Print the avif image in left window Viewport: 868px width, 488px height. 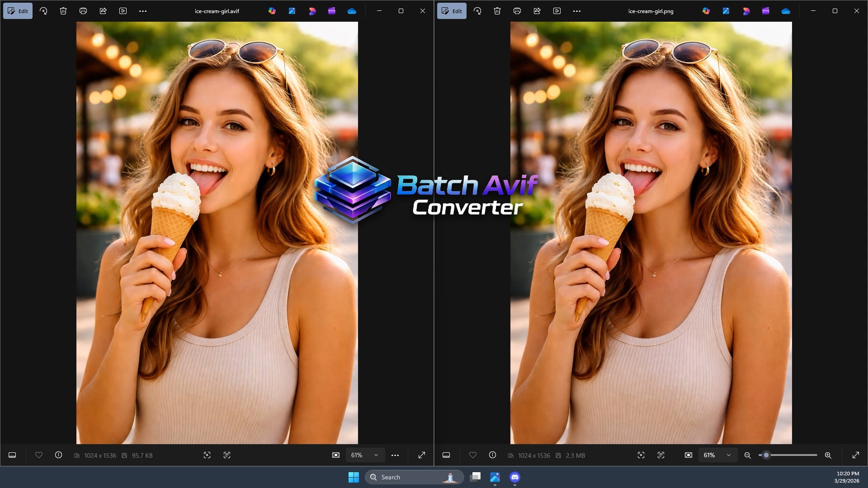coord(83,11)
